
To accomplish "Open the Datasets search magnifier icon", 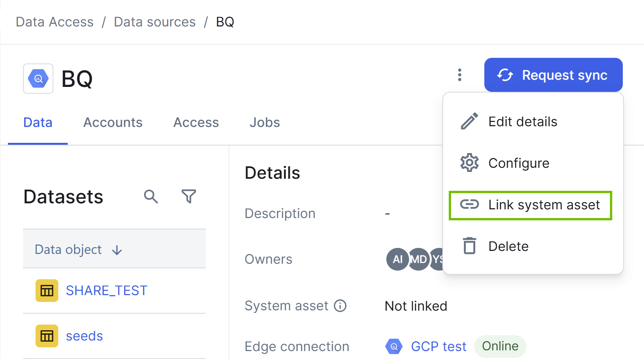I will 151,197.
